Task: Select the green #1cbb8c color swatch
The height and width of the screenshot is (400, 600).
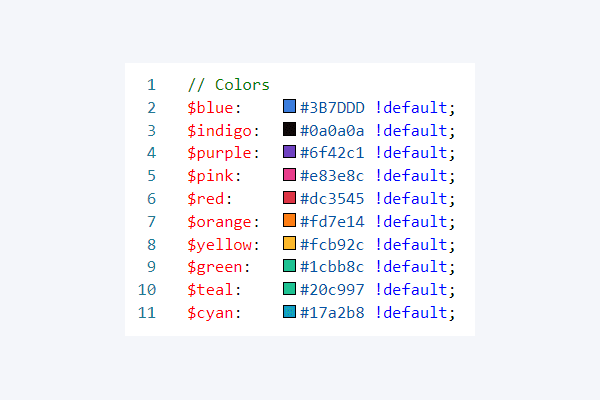Action: (x=289, y=266)
